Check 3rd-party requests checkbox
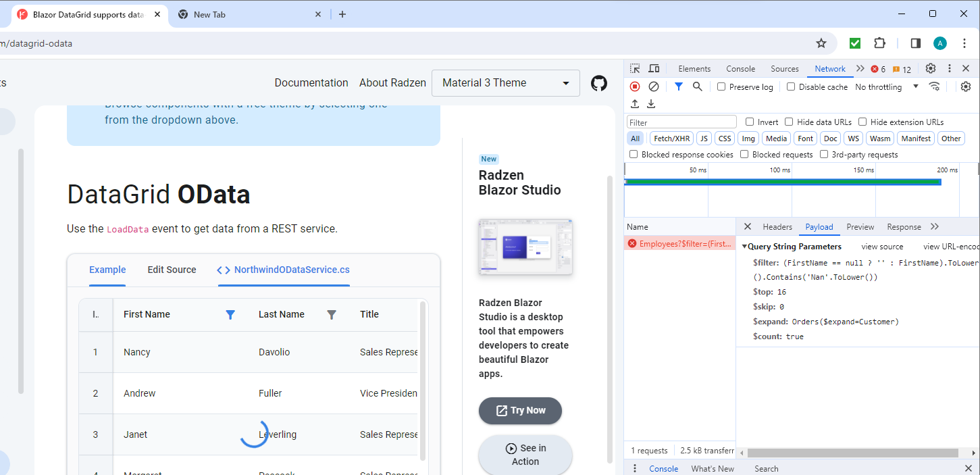The height and width of the screenshot is (475, 980). coord(824,154)
